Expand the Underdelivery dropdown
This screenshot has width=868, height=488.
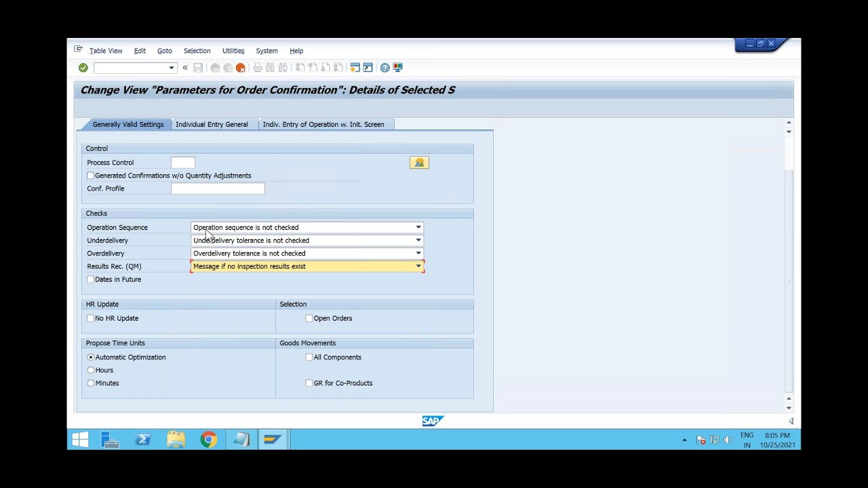[418, 241]
